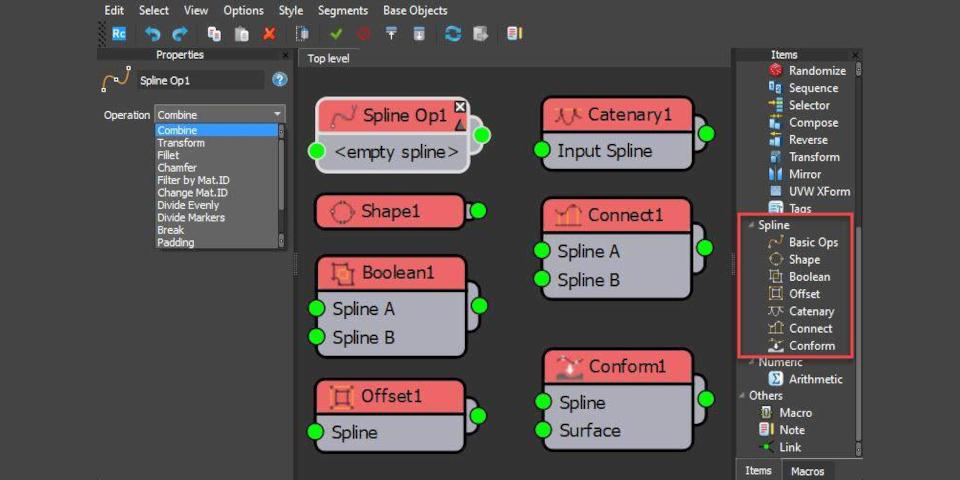The height and width of the screenshot is (480, 960).
Task: Click the grey export toolbar icon
Action: [x=481, y=34]
